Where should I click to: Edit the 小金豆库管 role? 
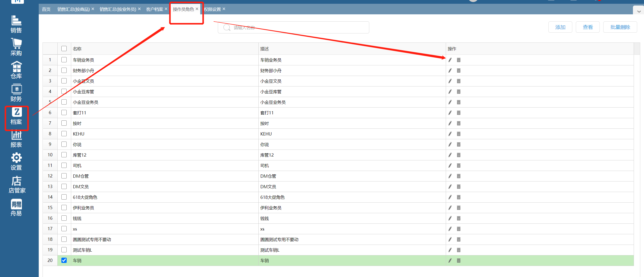450,91
